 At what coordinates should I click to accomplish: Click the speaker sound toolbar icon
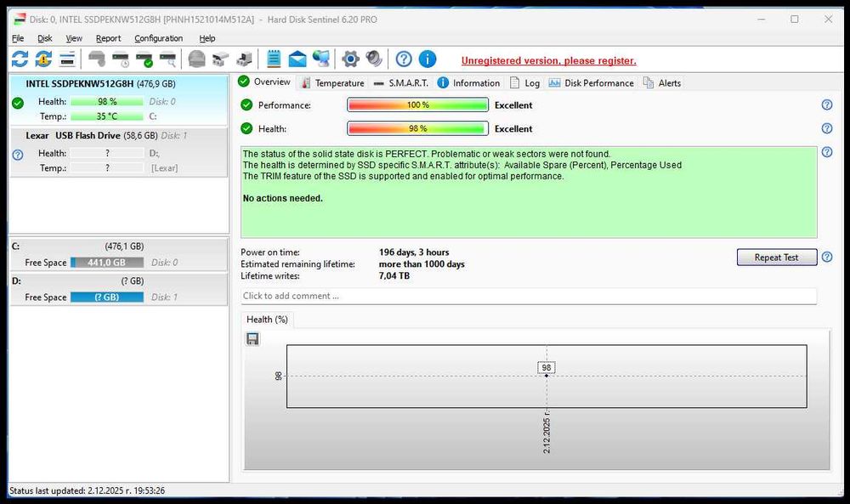[374, 59]
